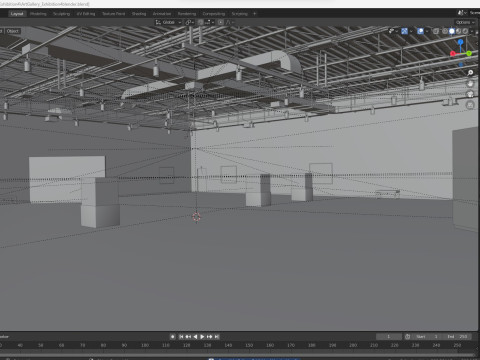The image size is (480, 360).
Task: Switch to the Modeling workspace tab
Action: tap(38, 14)
